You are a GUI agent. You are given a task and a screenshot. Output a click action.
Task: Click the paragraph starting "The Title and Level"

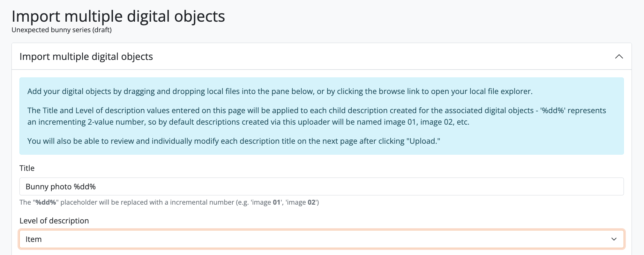point(316,116)
